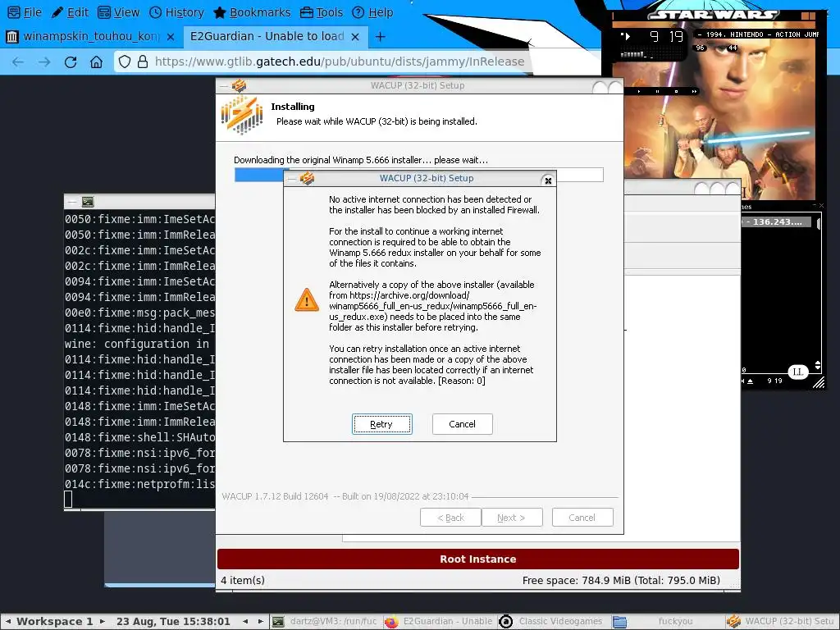Click the orange buttons on the Winamp title bar
The height and width of the screenshot is (630, 840).
[808, 16]
